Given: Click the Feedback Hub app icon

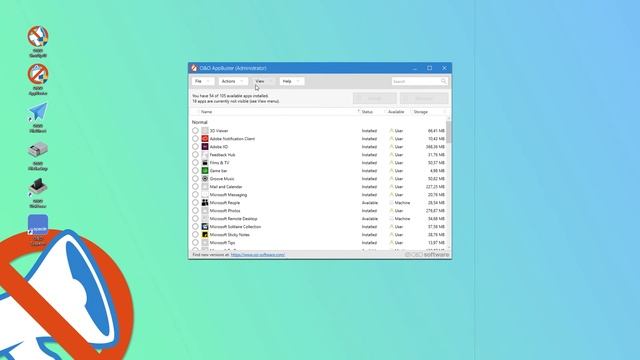Looking at the screenshot, I should (205, 155).
